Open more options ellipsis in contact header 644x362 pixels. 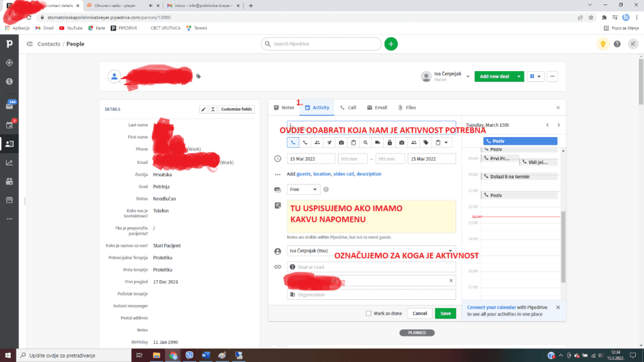point(552,76)
